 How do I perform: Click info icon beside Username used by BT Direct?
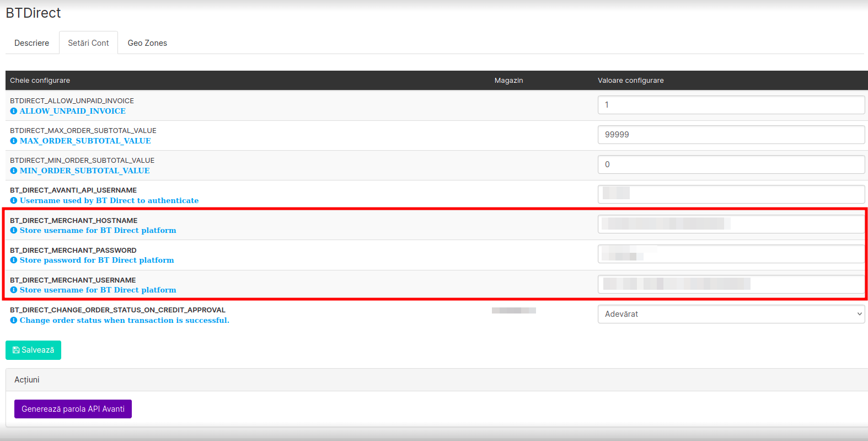pos(14,200)
